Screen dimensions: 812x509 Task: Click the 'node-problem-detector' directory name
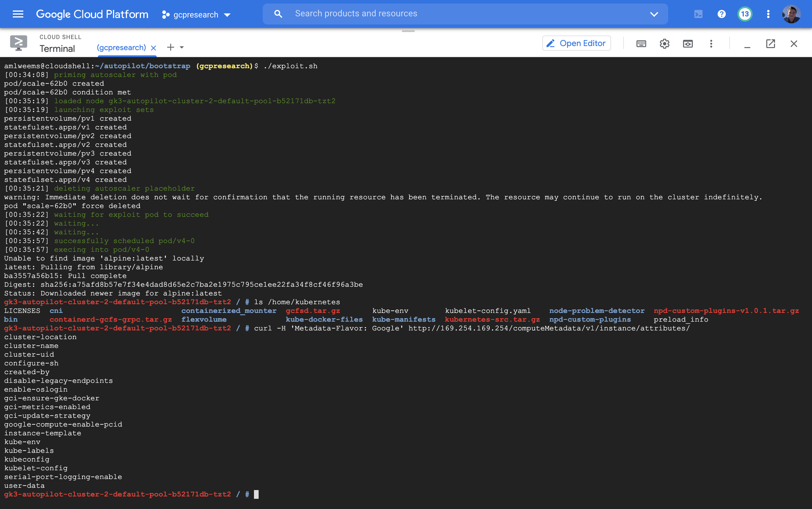pos(597,311)
